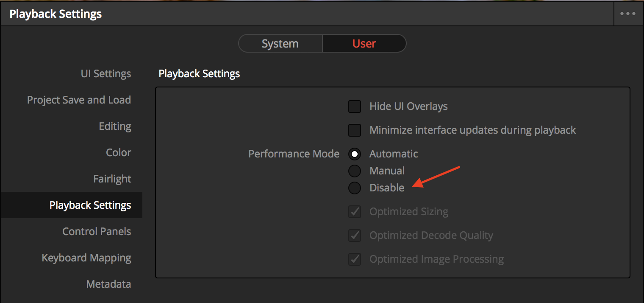Go to Color preferences
Viewport: 644px width, 303px height.
[x=119, y=152]
